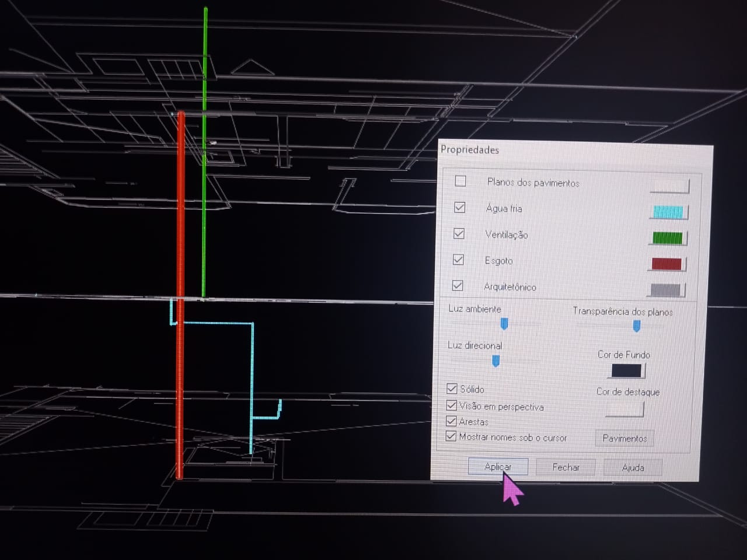Uncheck Mostrar nomes sob o cursor
This screenshot has width=747, height=560.
[x=451, y=436]
